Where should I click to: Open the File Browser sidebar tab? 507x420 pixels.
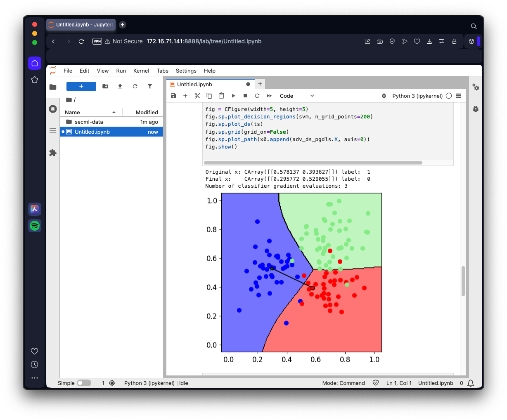(x=53, y=87)
